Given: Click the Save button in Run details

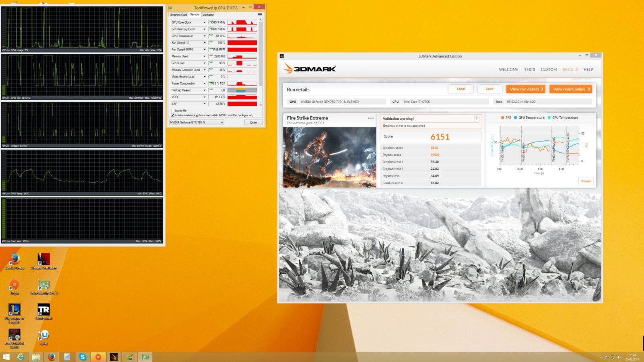Looking at the screenshot, I should (x=490, y=89).
